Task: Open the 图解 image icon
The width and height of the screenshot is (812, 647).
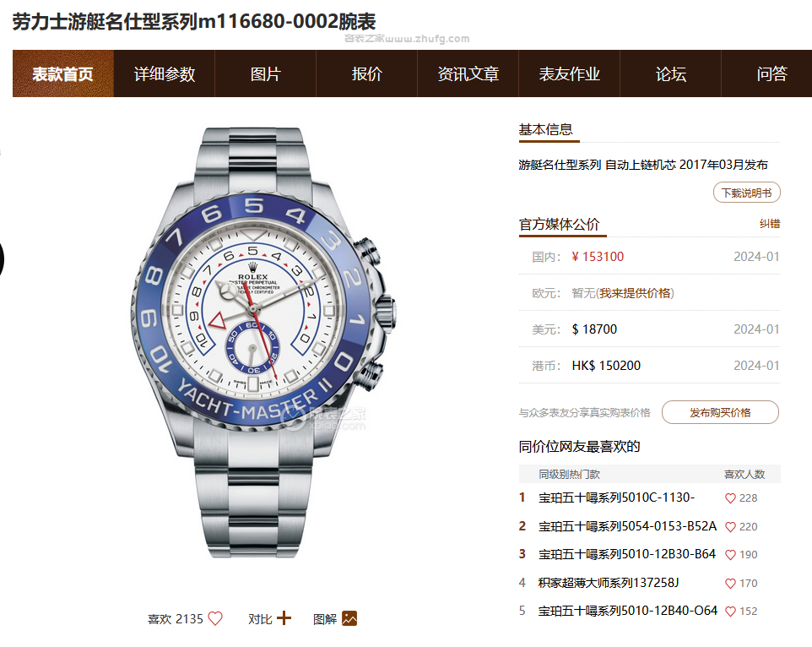Action: (x=349, y=618)
